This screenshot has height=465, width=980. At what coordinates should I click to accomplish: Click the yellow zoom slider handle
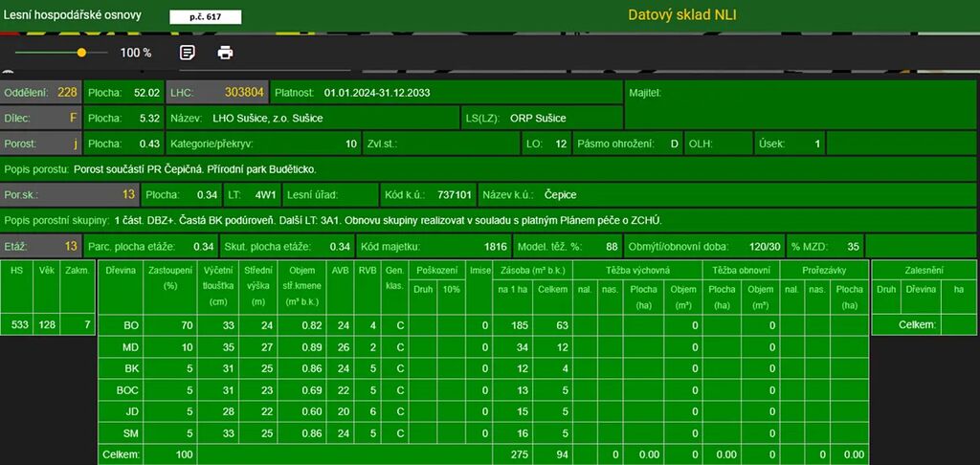pos(81,53)
